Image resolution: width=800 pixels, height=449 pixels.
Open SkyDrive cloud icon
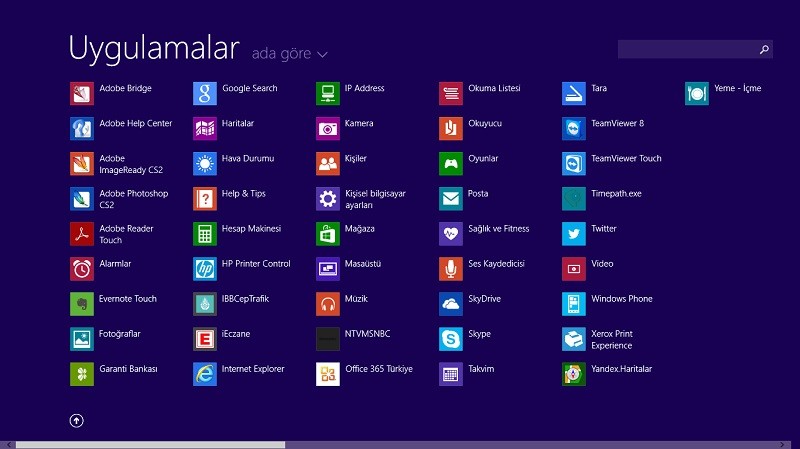pyautogui.click(x=451, y=304)
